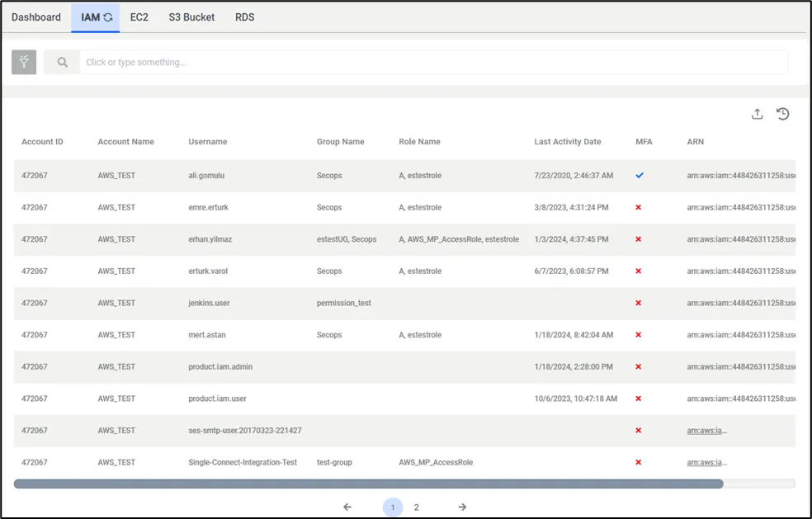This screenshot has height=519, width=812.
Task: Go to next page arrow
Action: pyautogui.click(x=462, y=507)
